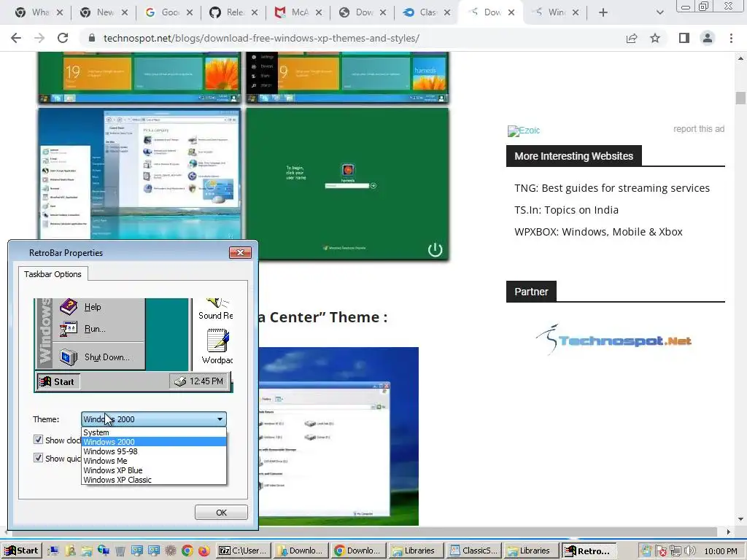This screenshot has height=560, width=747.
Task: Click the page scrollbar up arrow
Action: 740,58
